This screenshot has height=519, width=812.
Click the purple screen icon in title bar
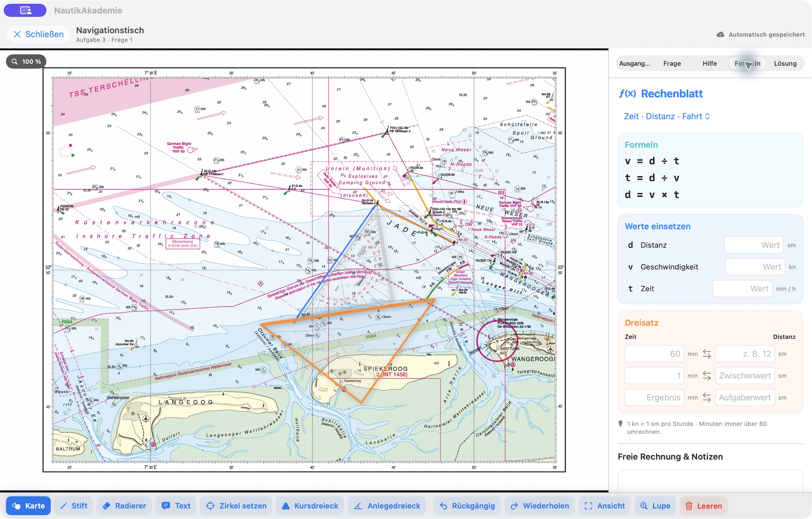(x=25, y=10)
